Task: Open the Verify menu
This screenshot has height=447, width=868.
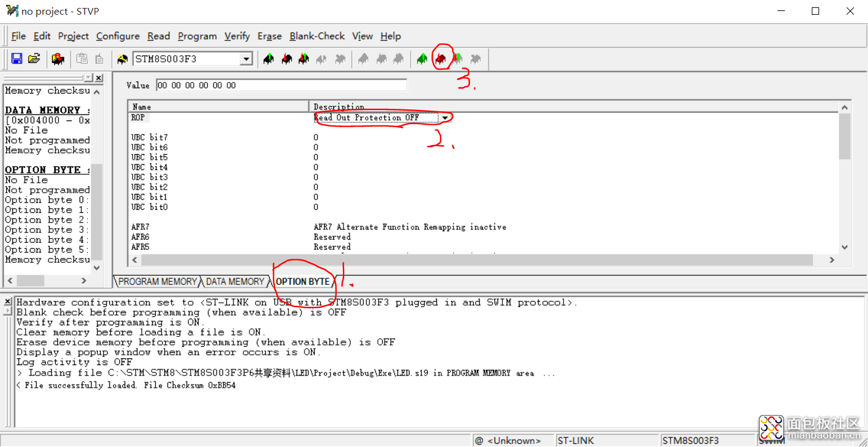Action: (x=237, y=36)
